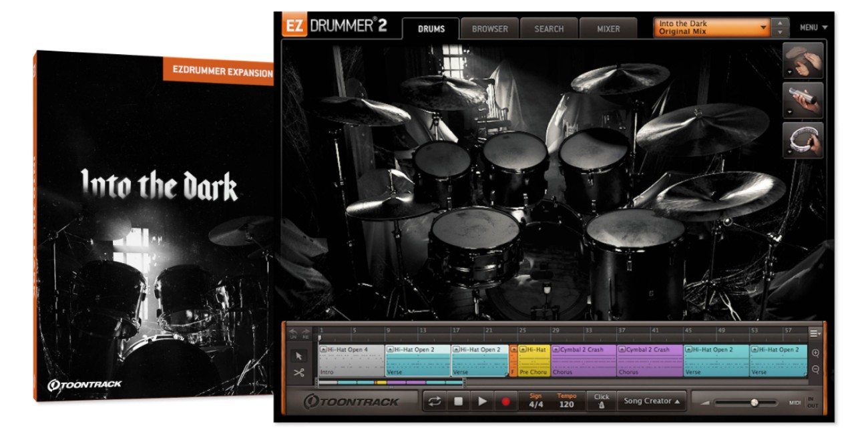Open the Into the Dark preset dropdown
The height and width of the screenshot is (434, 868).
[x=712, y=27]
